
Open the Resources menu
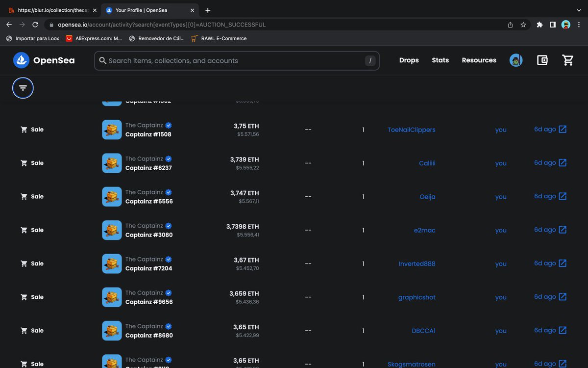point(479,60)
